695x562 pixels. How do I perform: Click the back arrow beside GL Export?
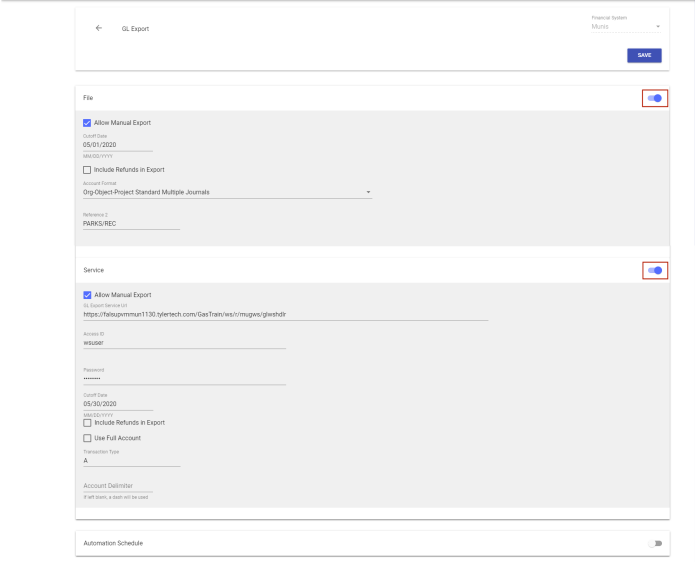[x=98, y=28]
